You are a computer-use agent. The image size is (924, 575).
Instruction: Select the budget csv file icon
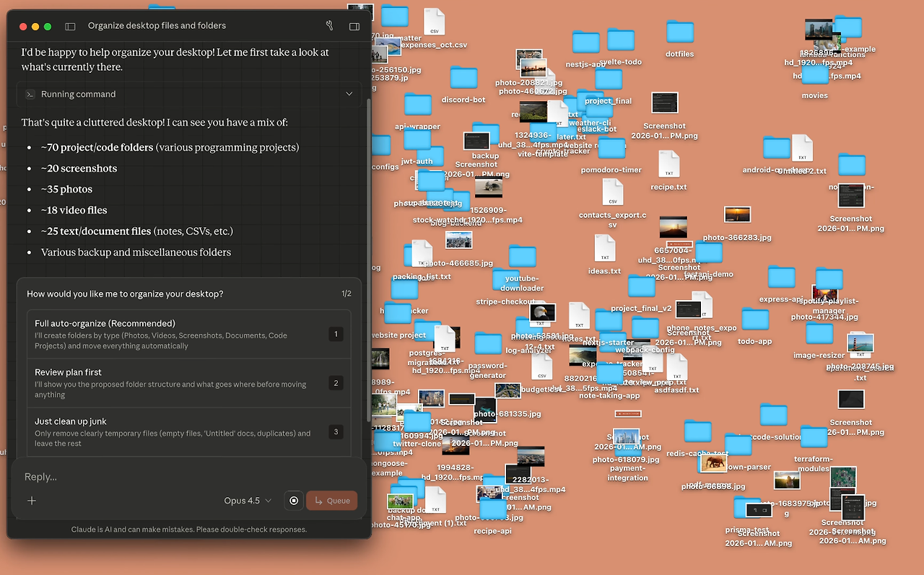coord(541,367)
